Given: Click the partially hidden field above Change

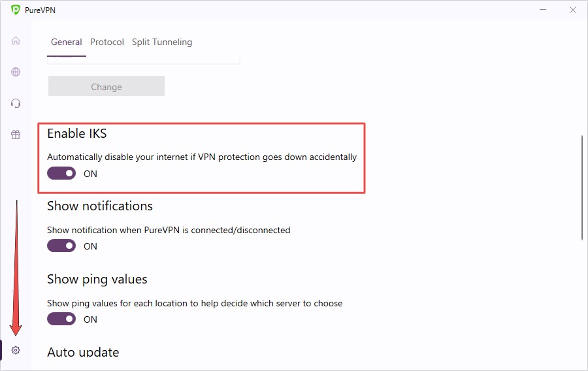Looking at the screenshot, I should click(x=144, y=60).
